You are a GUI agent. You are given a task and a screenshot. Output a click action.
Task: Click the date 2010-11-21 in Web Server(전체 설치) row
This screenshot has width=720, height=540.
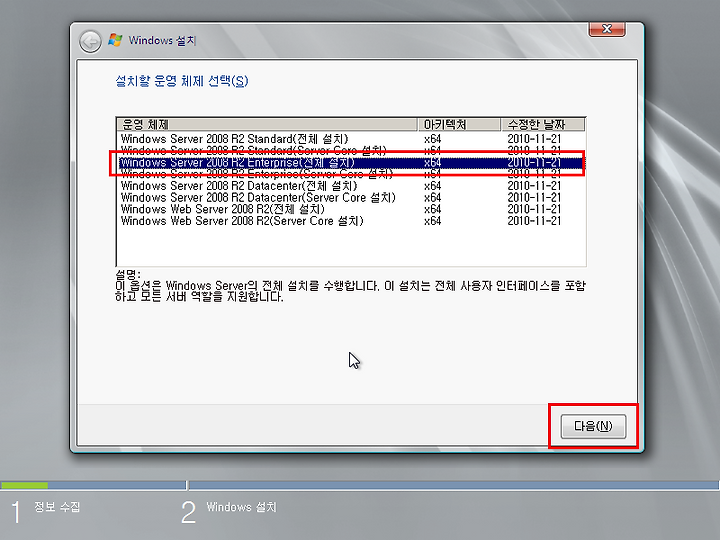point(534,209)
